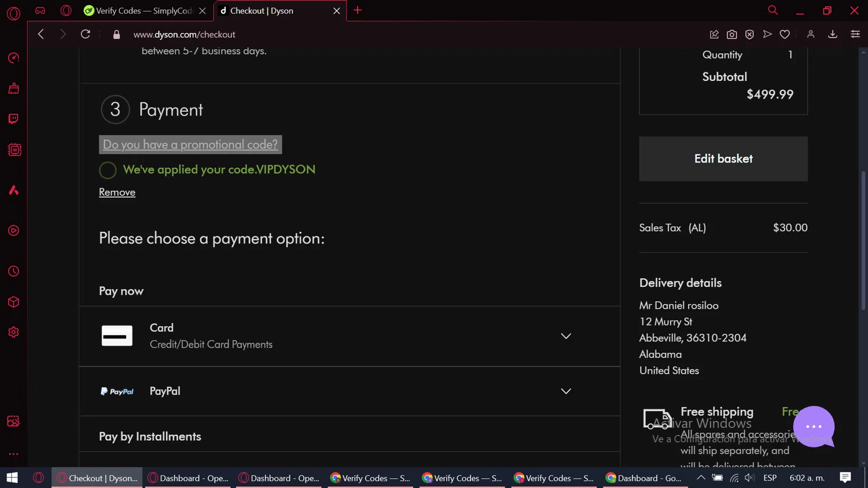Click the pinboard icon in address bar
This screenshot has width=868, height=488.
point(714,35)
